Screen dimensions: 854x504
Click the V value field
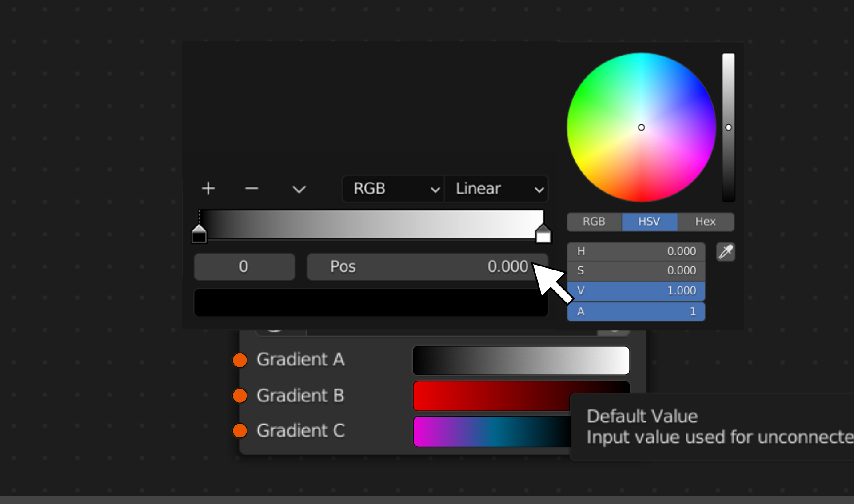[636, 291]
